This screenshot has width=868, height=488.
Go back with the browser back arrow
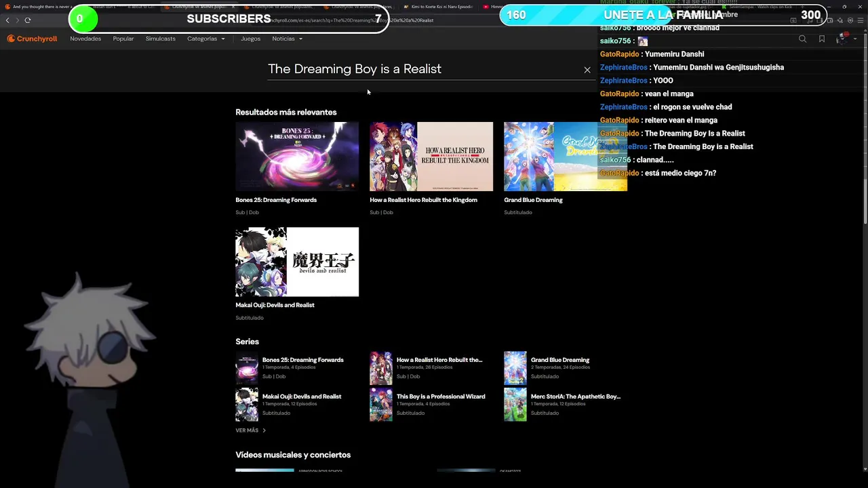(8, 20)
